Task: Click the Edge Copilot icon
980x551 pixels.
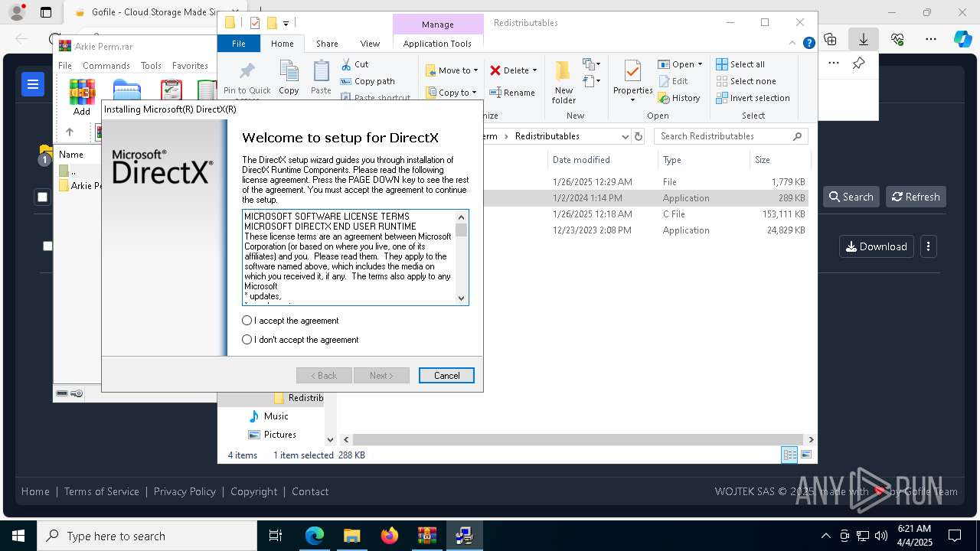Action: [x=962, y=39]
